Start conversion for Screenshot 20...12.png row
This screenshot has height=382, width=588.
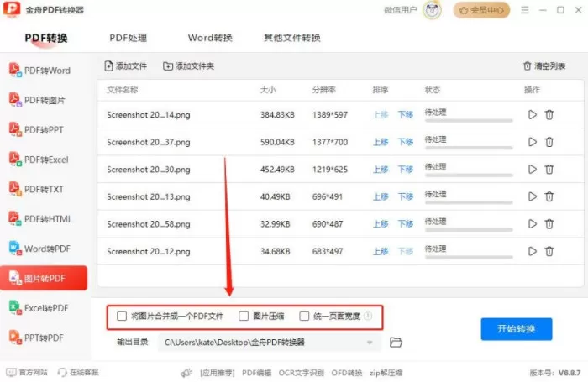click(532, 251)
